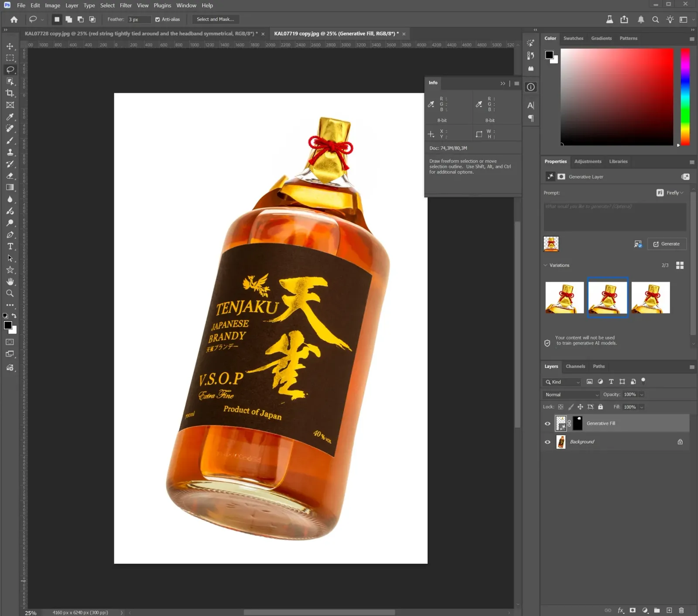Click the Home icon in options bar
Image resolution: width=698 pixels, height=616 pixels.
point(14,19)
